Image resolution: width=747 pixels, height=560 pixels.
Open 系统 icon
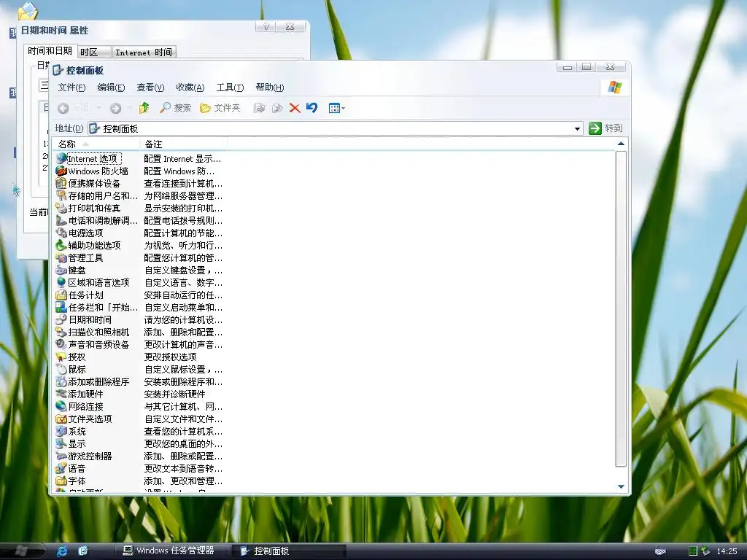pyautogui.click(x=61, y=431)
